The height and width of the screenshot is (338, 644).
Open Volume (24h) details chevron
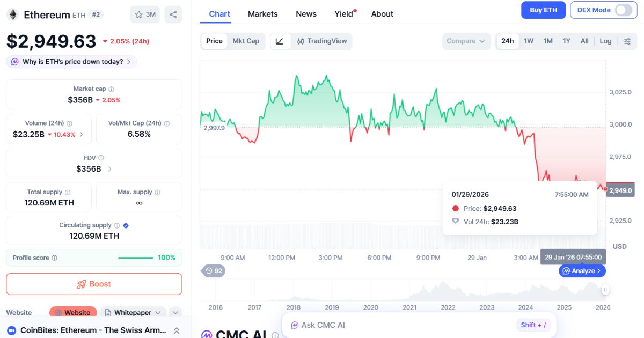click(82, 135)
